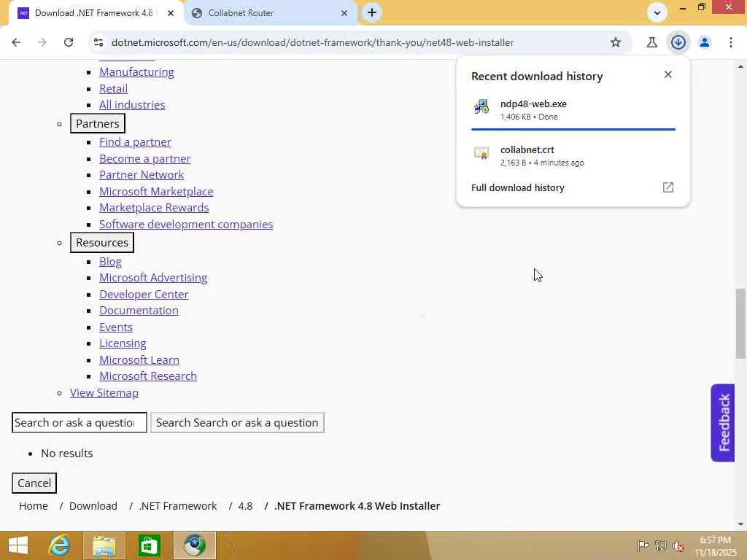Screen dimensions: 747x560
Task: Open the Partner Network link
Action: [142, 175]
